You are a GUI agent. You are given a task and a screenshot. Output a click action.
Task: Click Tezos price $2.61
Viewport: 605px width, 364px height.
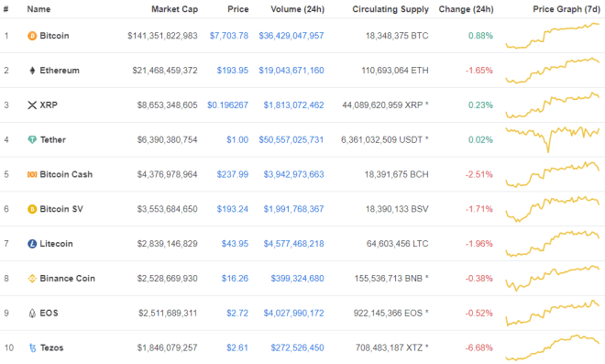click(237, 347)
